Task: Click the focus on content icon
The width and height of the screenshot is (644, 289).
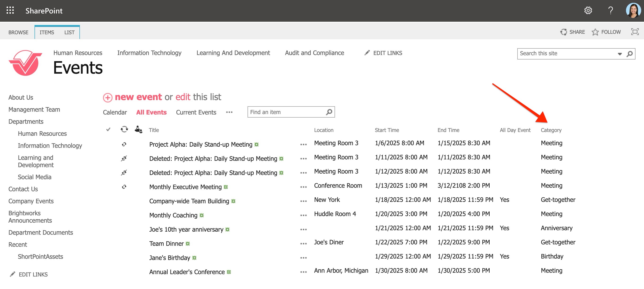Action: [x=635, y=32]
